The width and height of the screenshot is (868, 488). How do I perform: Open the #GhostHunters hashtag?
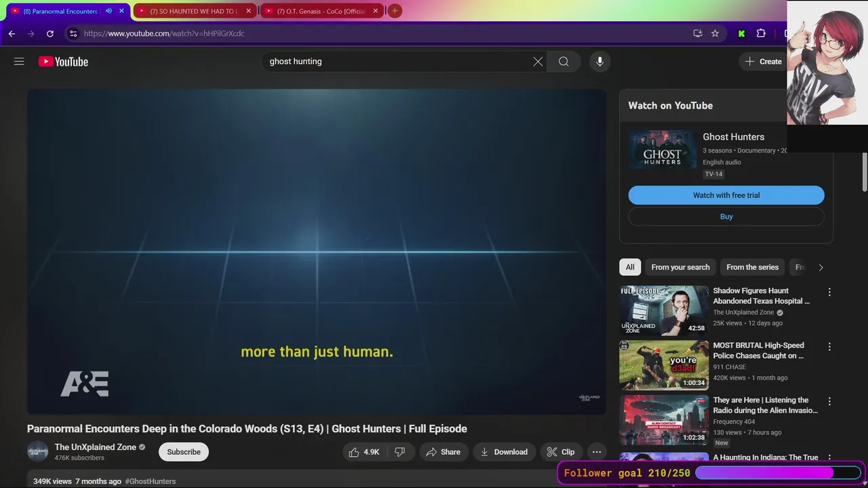point(150,481)
